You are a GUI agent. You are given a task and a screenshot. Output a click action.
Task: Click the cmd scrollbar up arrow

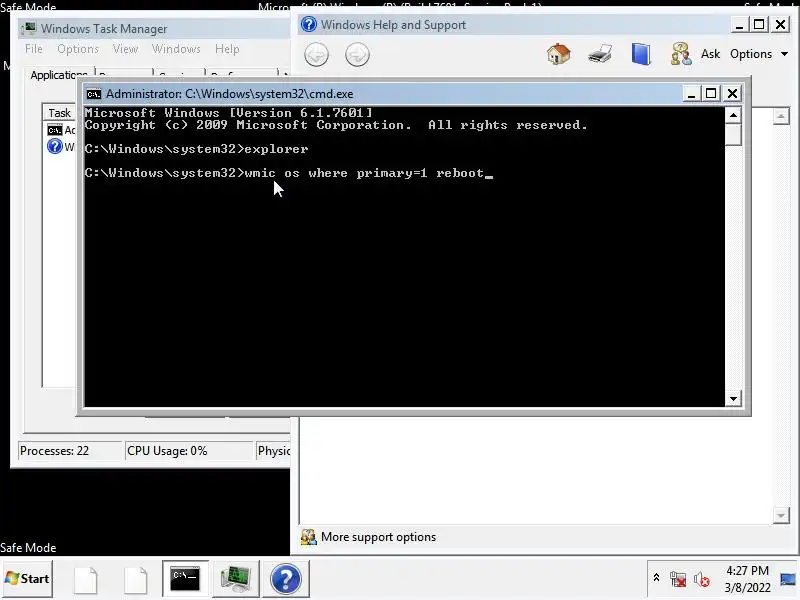pos(733,115)
